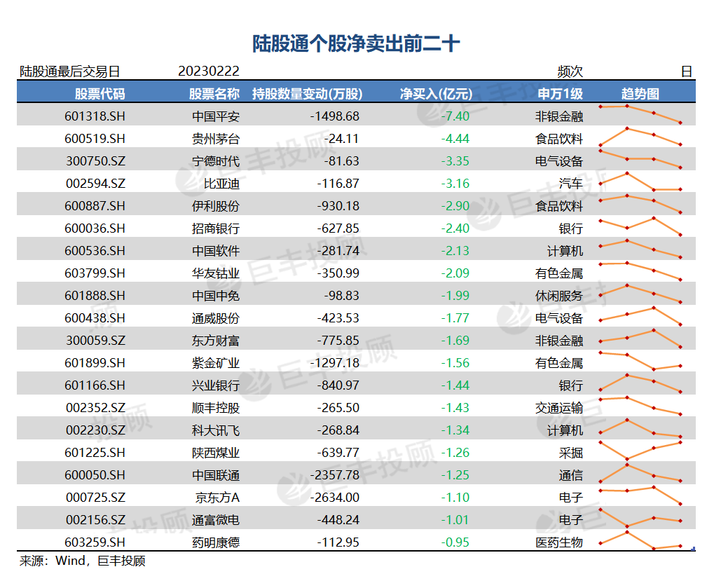Click net buy value -2.09
This screenshot has width=714, height=588.
pyautogui.click(x=455, y=273)
